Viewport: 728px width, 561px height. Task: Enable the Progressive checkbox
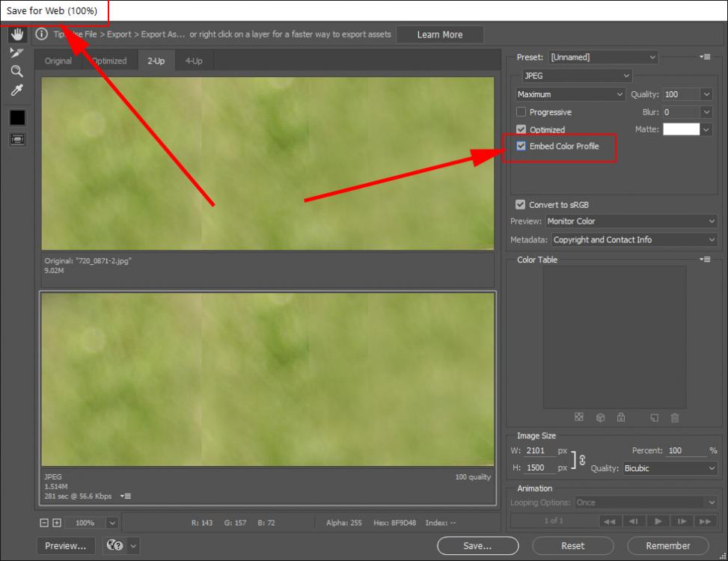point(521,112)
